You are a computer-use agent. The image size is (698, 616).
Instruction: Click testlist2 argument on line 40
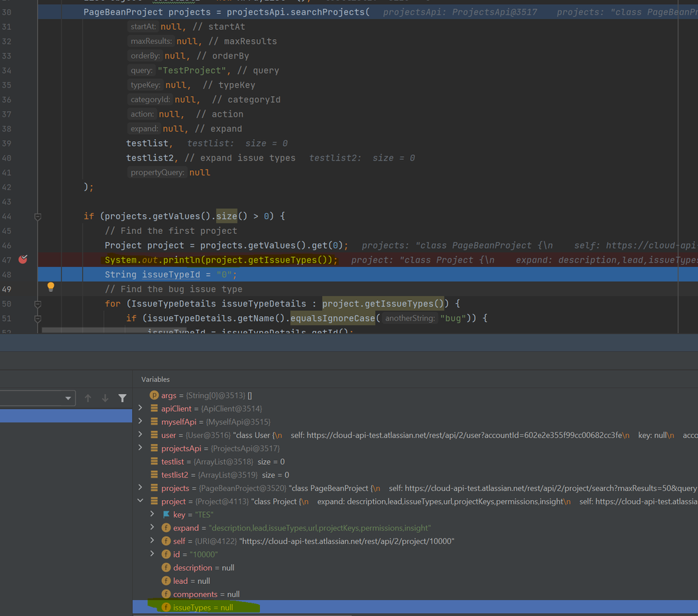coord(150,158)
